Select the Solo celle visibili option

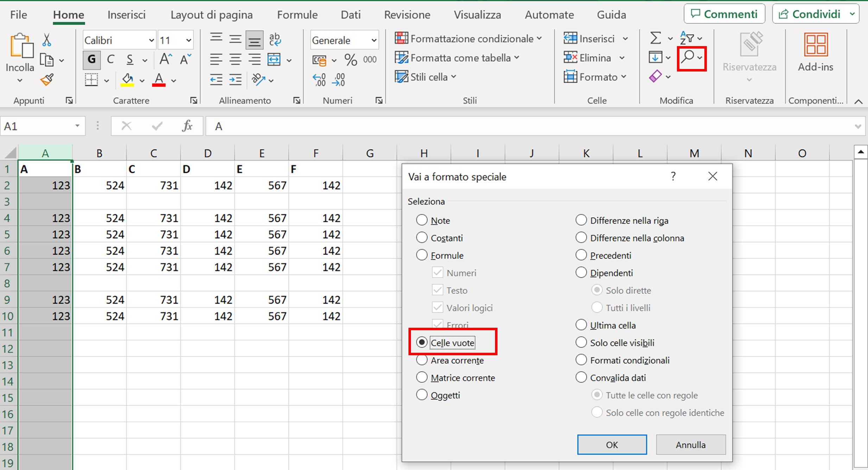(x=581, y=343)
